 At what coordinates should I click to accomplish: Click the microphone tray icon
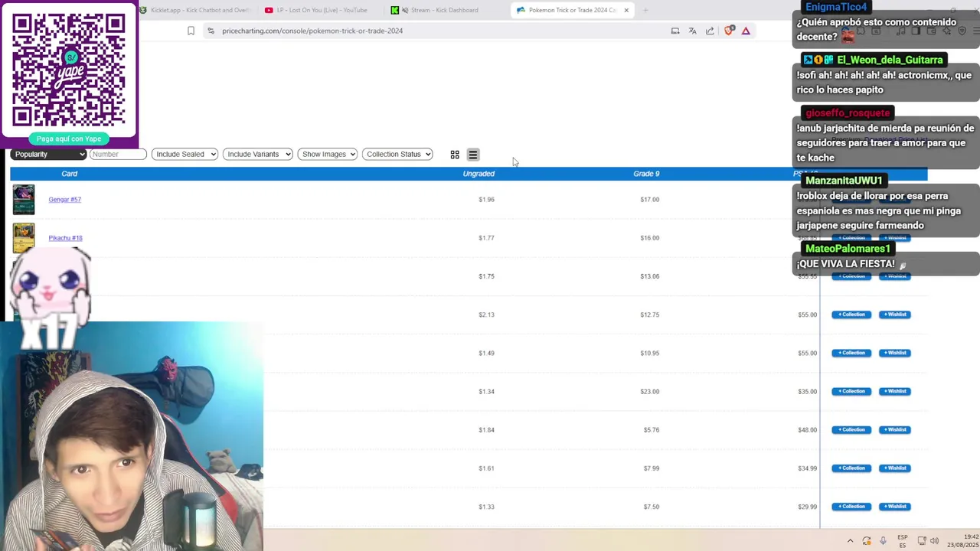[x=883, y=540]
